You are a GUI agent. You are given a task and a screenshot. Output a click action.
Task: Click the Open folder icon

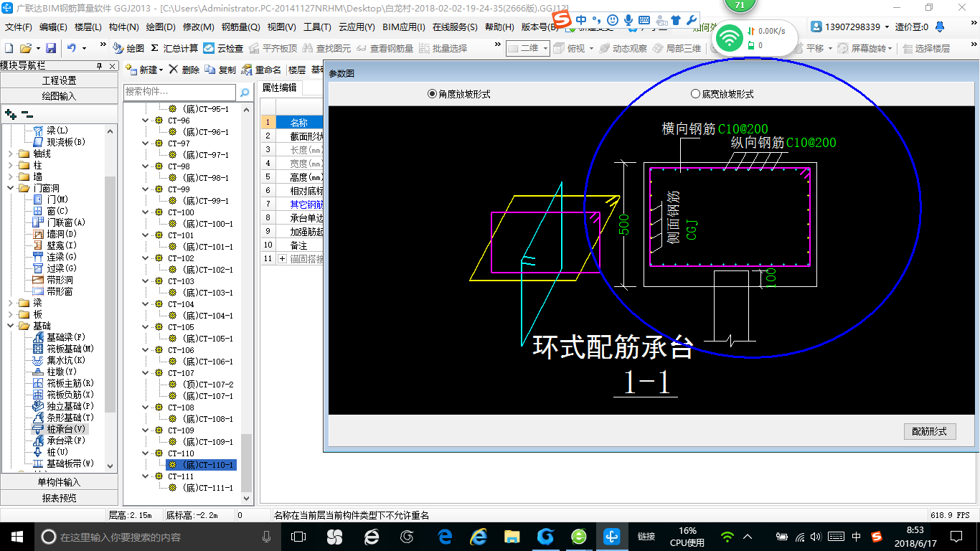click(x=25, y=48)
